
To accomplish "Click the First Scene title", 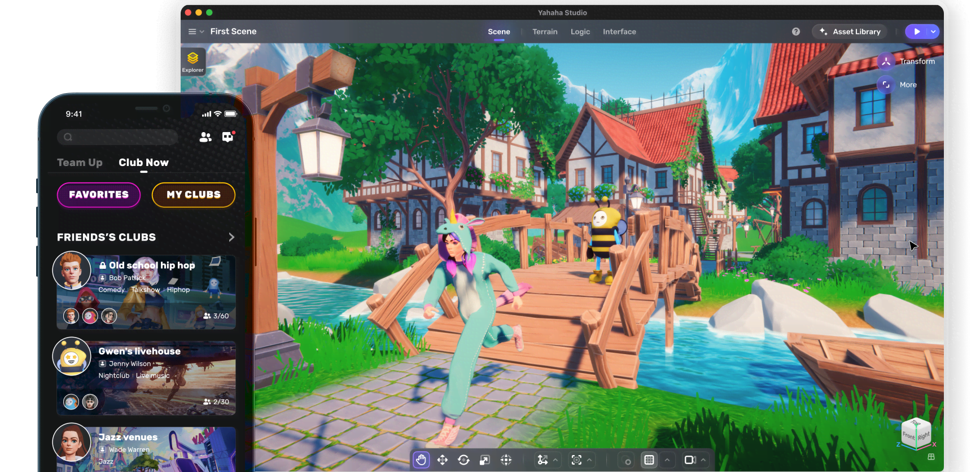I will pos(233,32).
